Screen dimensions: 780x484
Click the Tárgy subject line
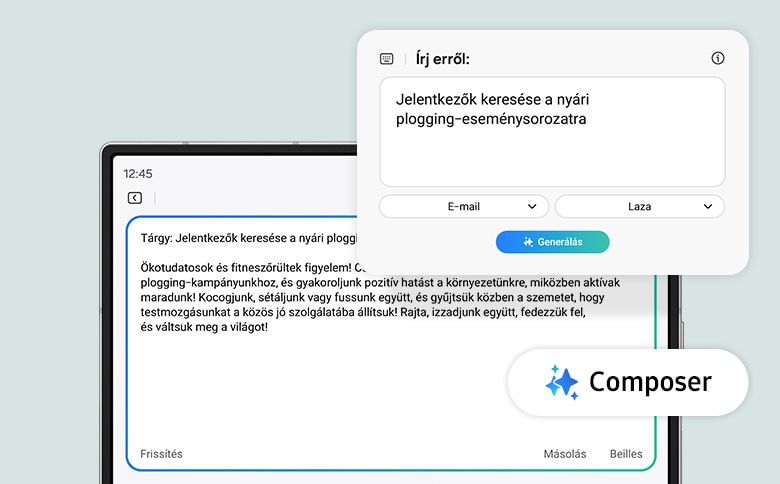click(248, 240)
